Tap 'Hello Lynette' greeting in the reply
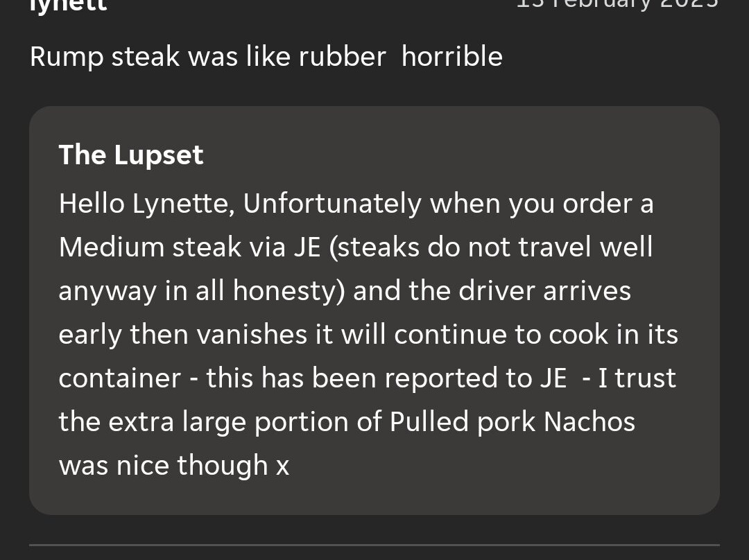Screen dimensions: 749x560 pyautogui.click(x=146, y=204)
